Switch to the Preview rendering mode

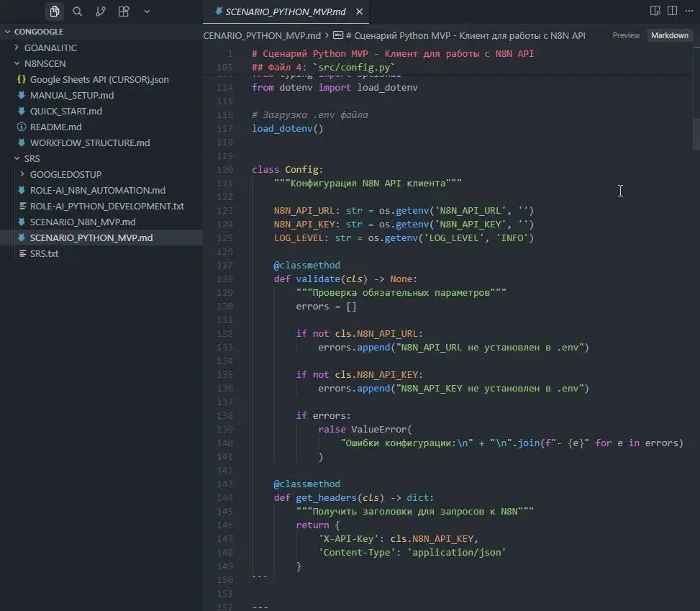625,35
